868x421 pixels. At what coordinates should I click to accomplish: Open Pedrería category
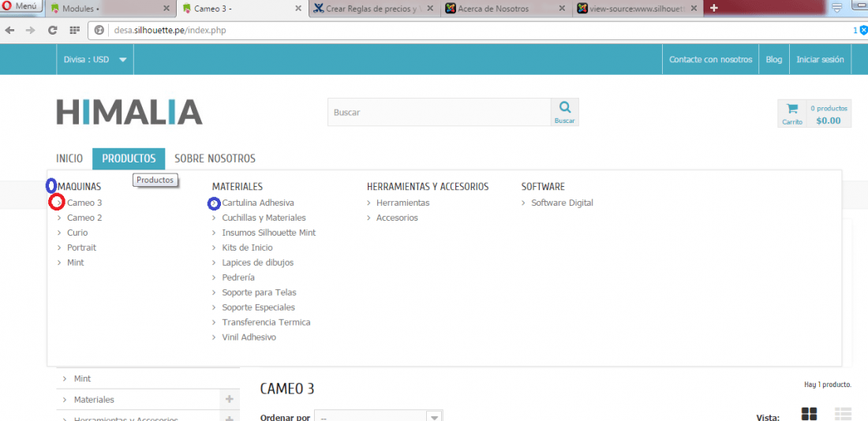click(238, 278)
